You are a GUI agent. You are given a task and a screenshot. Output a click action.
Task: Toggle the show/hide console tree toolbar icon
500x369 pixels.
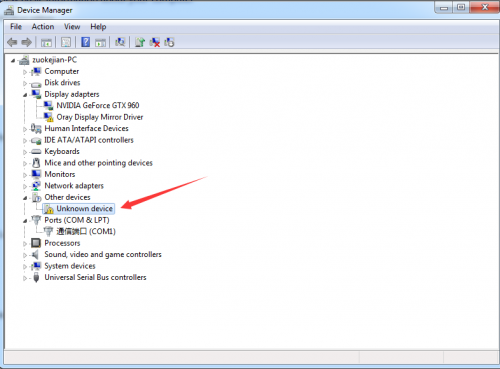click(46, 42)
